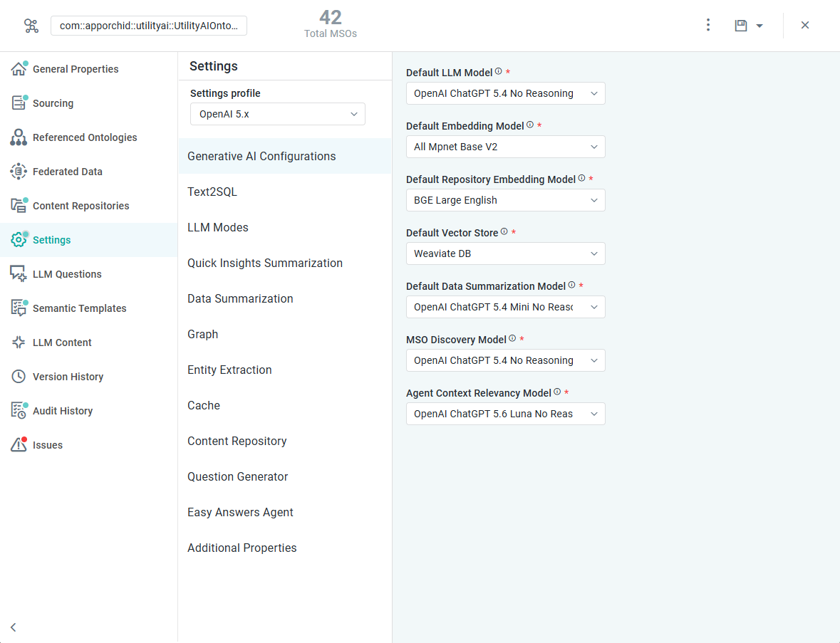Go to Quick Insights Summarization section
This screenshot has width=840, height=643.
[x=285, y=263]
